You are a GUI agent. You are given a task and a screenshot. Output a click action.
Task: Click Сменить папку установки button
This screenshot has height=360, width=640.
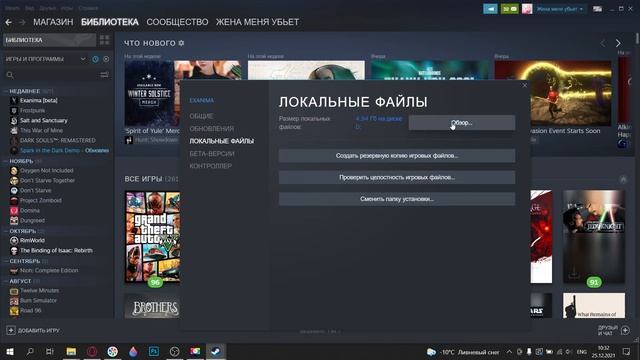pyautogui.click(x=397, y=199)
